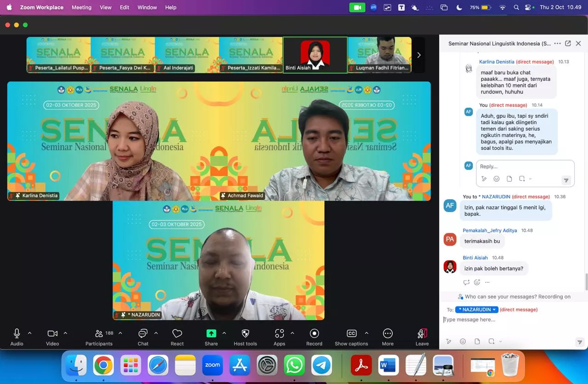Open emoji picker in message composer

point(463,341)
